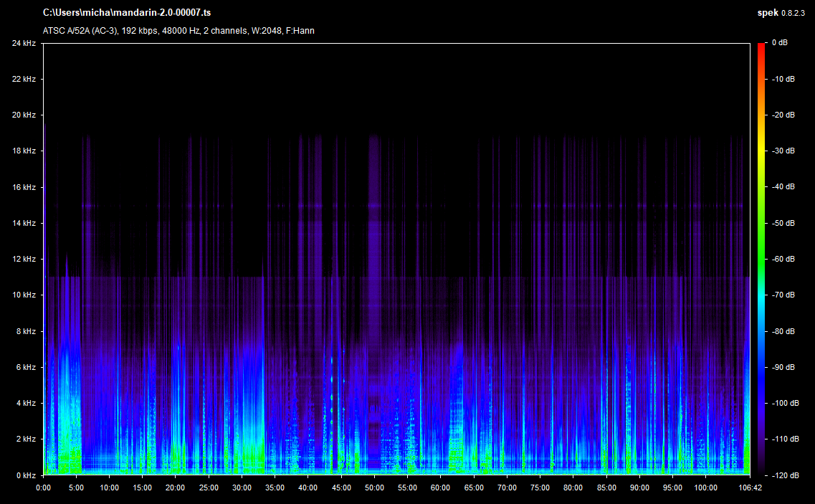The width and height of the screenshot is (815, 504).
Task: Click the 0 dB scale label
Action: coord(780,43)
